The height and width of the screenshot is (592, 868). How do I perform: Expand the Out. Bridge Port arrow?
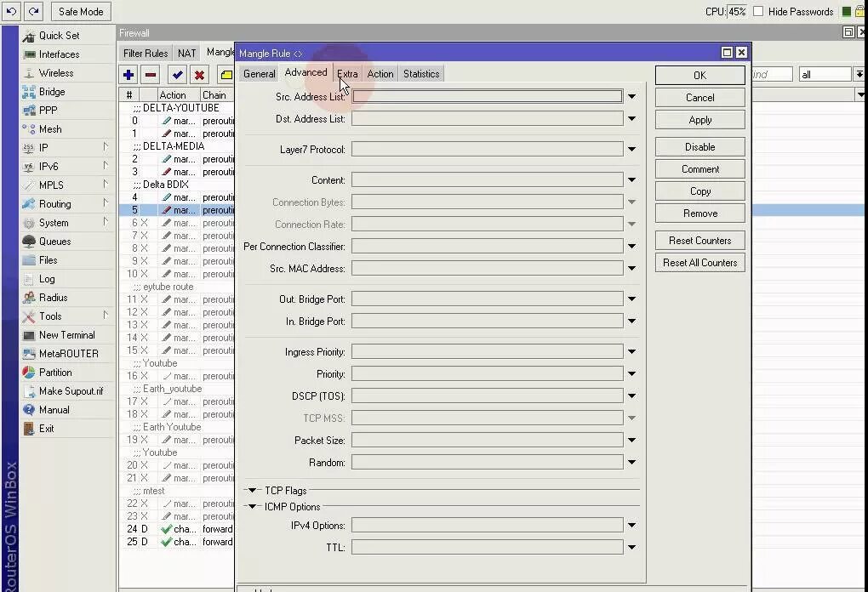(x=631, y=299)
